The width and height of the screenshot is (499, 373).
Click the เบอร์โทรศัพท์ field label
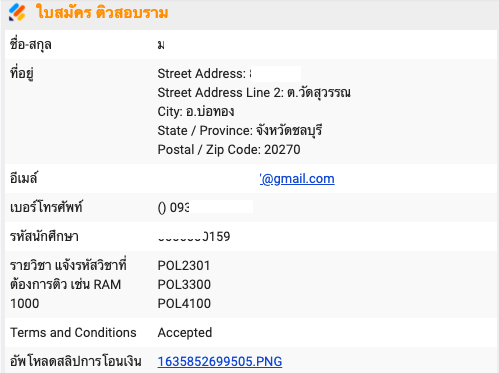point(46,207)
